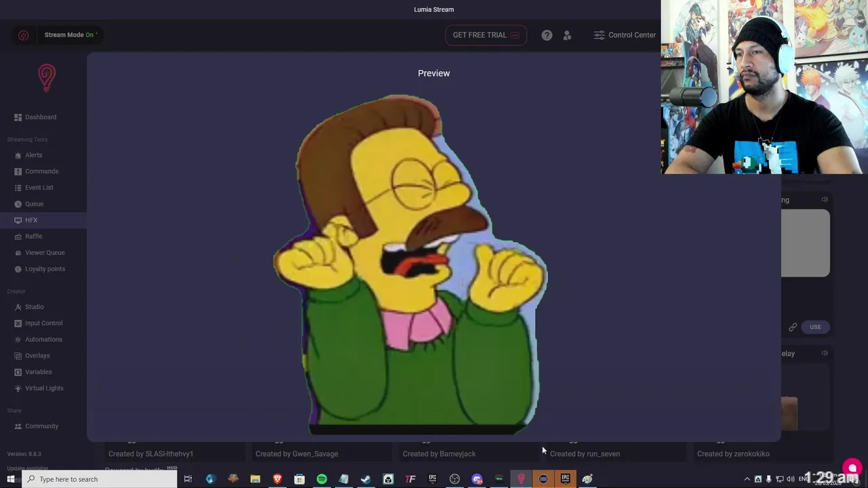Image resolution: width=868 pixels, height=488 pixels.
Task: Show hidden system tray icons arrow
Action: pos(747,479)
